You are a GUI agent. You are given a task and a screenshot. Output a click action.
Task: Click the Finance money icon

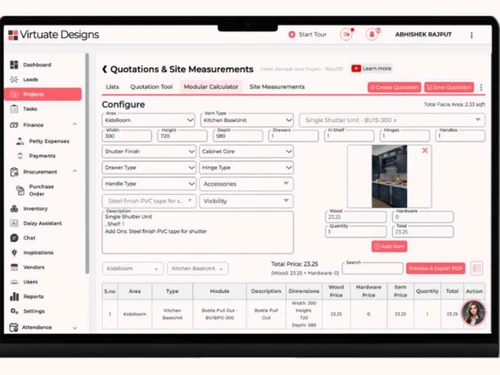click(x=14, y=125)
